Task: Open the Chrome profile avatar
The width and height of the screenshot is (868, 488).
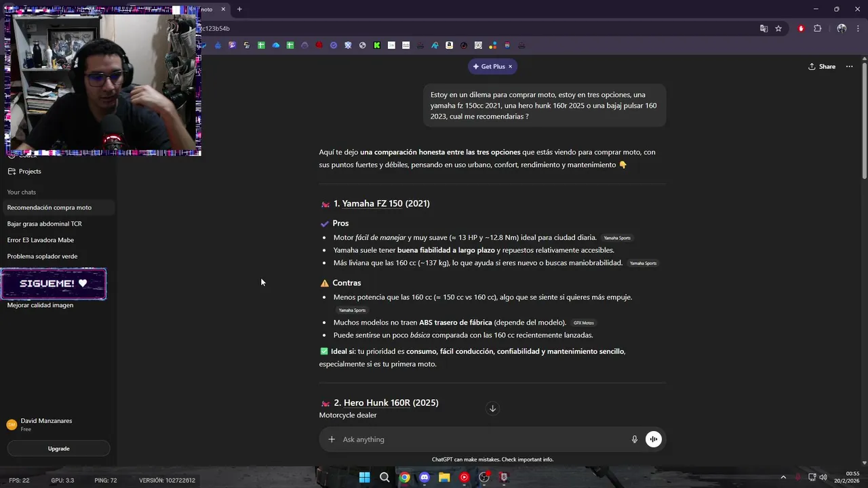Action: [x=842, y=28]
